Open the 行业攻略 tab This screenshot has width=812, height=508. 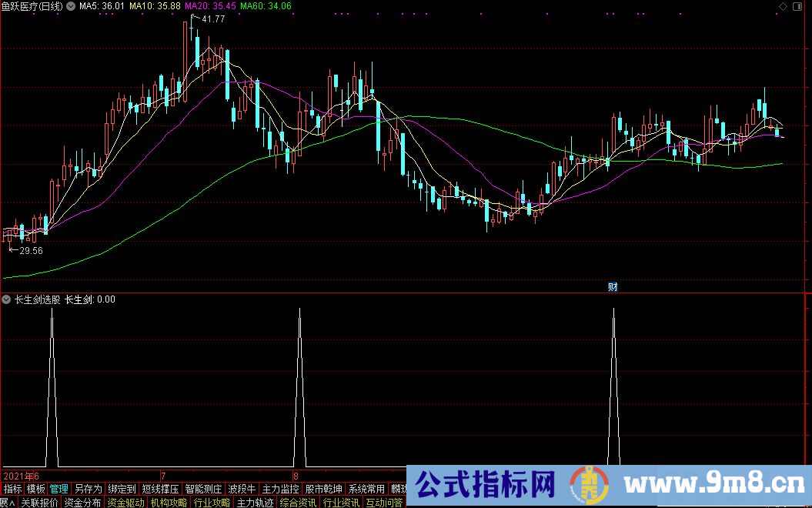pyautogui.click(x=212, y=503)
